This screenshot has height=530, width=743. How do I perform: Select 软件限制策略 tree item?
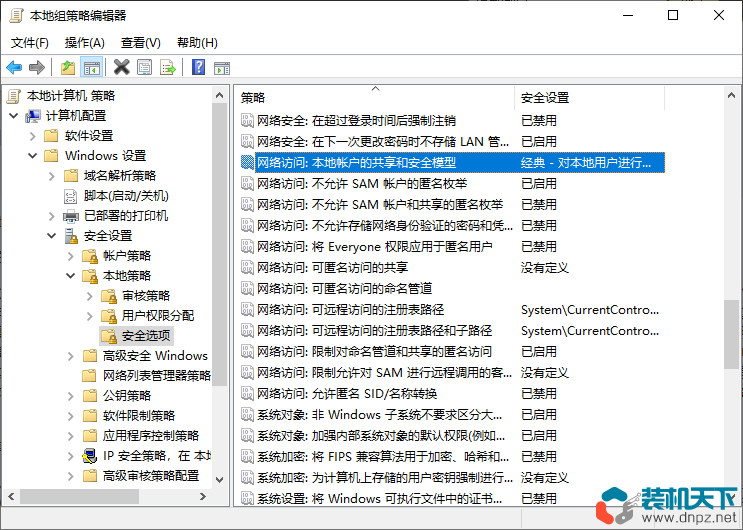[139, 416]
